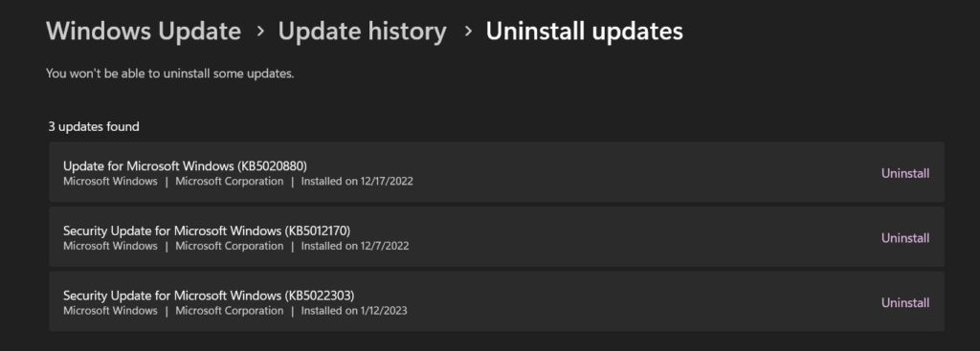Select the Security Update (KB5012170) title
Viewport: 980px width, 351px height.
[x=207, y=230]
